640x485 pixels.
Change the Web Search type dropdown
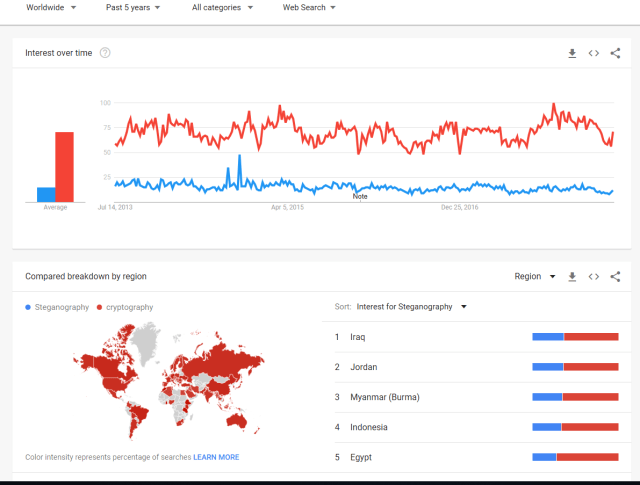[x=309, y=8]
